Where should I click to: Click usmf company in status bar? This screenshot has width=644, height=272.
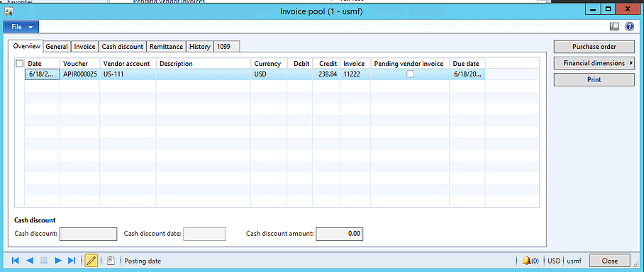(575, 261)
